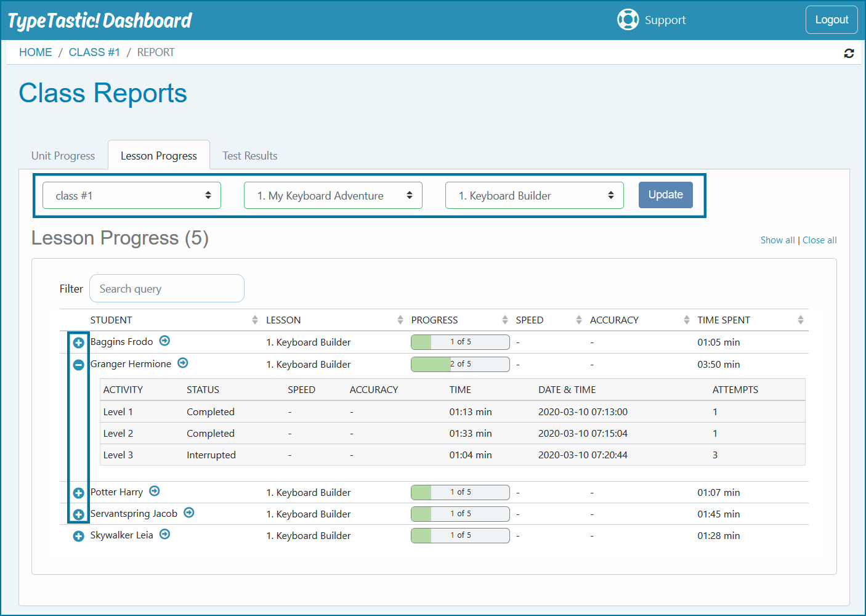Expand Skywalker Leia's lesson details
Screen dimensions: 866x616
pos(79,536)
